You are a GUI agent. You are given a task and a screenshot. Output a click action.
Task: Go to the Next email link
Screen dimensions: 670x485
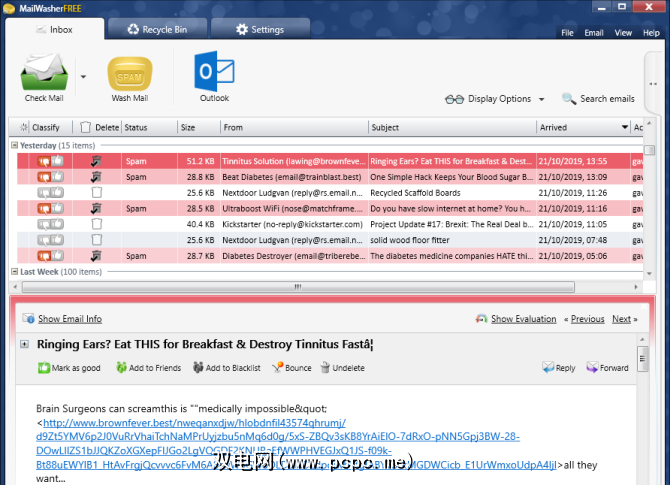[x=621, y=319]
